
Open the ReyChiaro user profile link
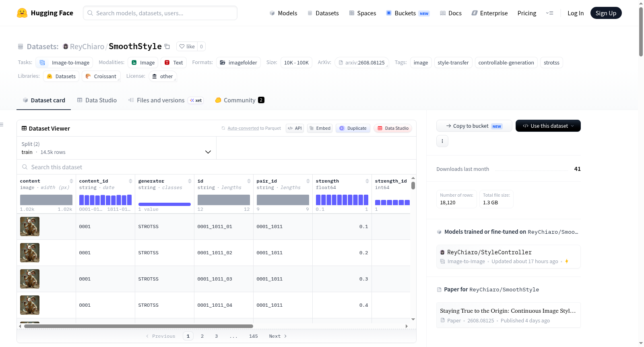pyautogui.click(x=87, y=46)
